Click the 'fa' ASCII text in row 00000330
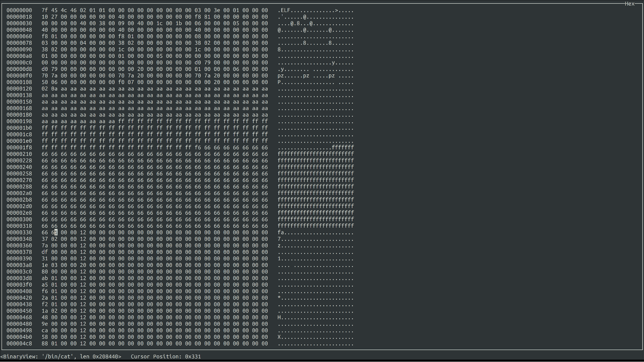Image resolution: width=644 pixels, height=362 pixels. point(281,232)
